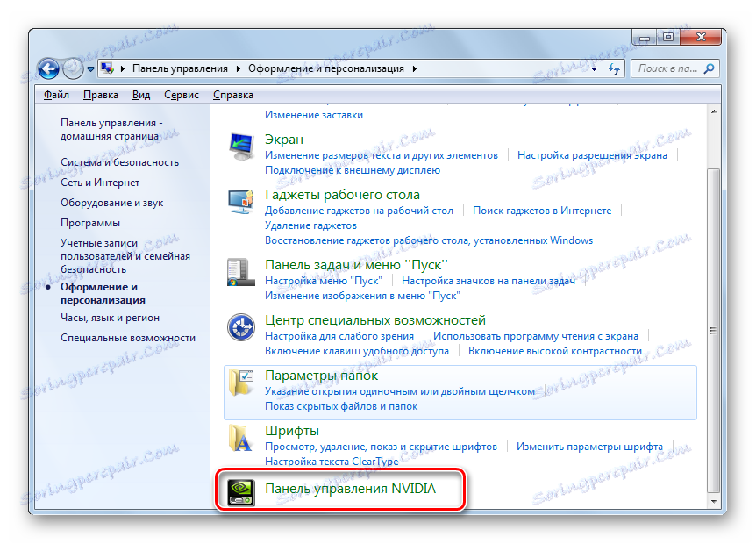Screen dimensions: 756x544
Task: Click Включение высокой контрастности link
Action: pos(555,351)
